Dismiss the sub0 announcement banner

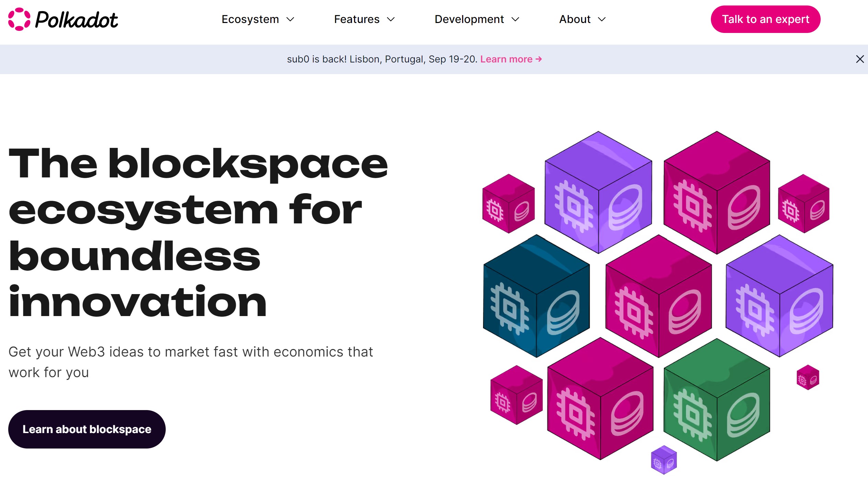coord(860,59)
